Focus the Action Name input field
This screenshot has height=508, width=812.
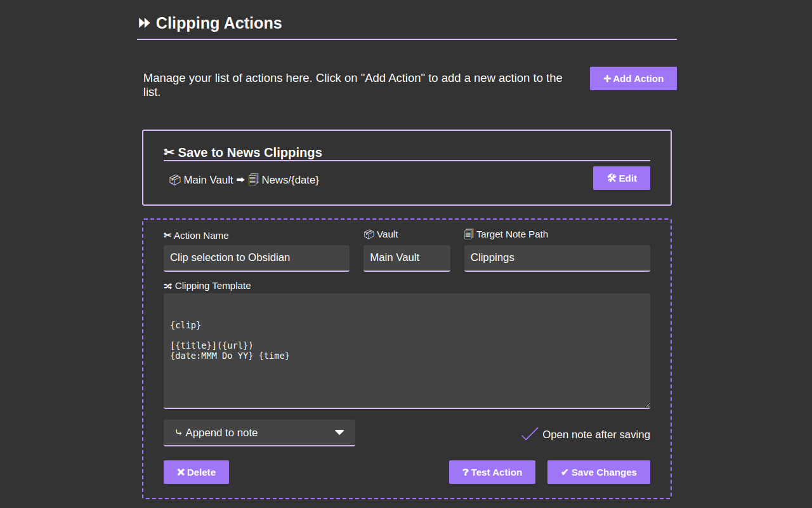[256, 258]
